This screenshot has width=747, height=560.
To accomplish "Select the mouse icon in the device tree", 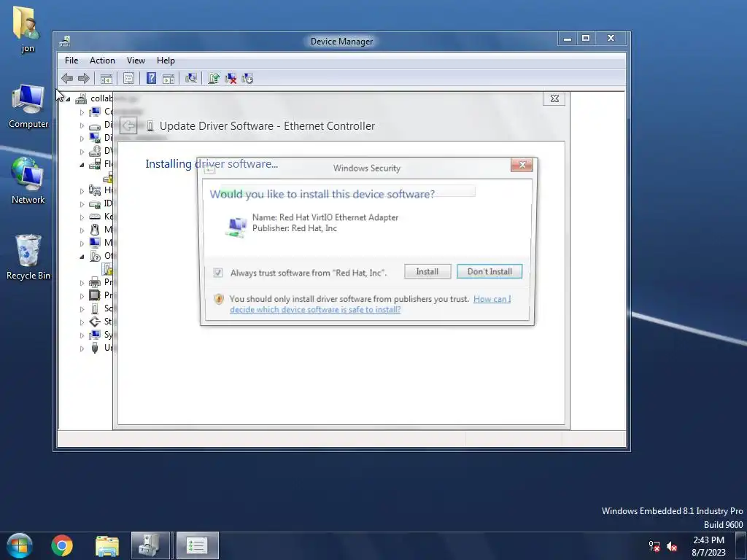I will tap(95, 230).
